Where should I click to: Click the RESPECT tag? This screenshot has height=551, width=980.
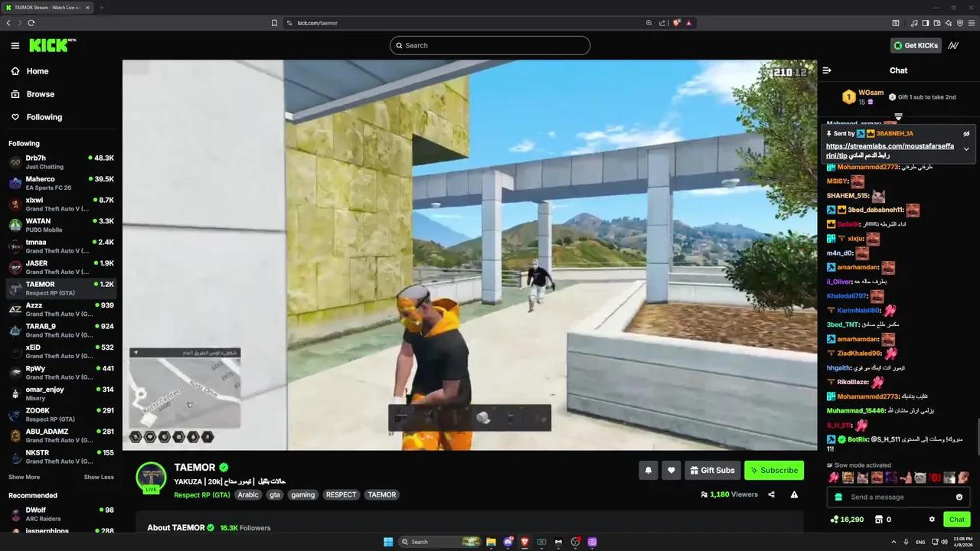click(341, 494)
